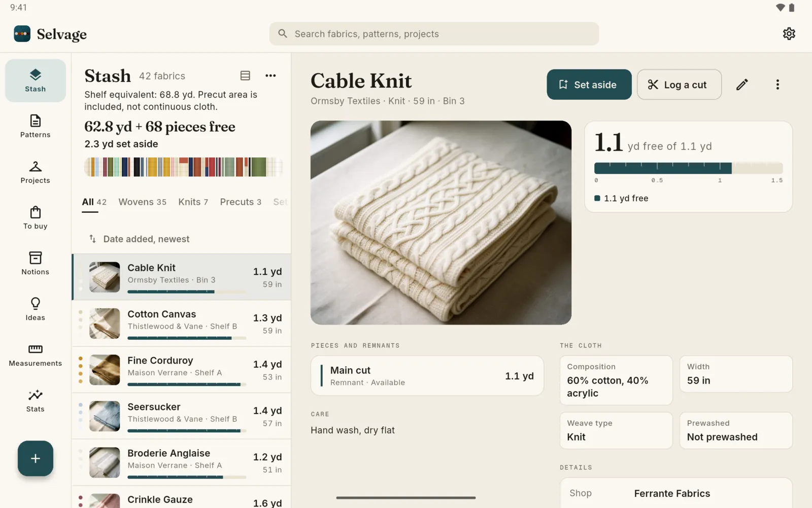Click the stash color swatch strip

coord(183,167)
